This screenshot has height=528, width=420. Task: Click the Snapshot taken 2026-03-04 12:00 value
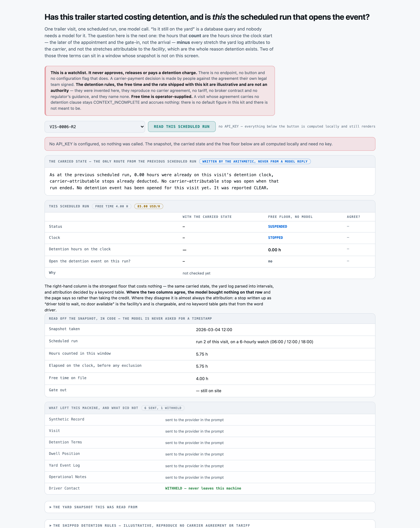click(214, 330)
